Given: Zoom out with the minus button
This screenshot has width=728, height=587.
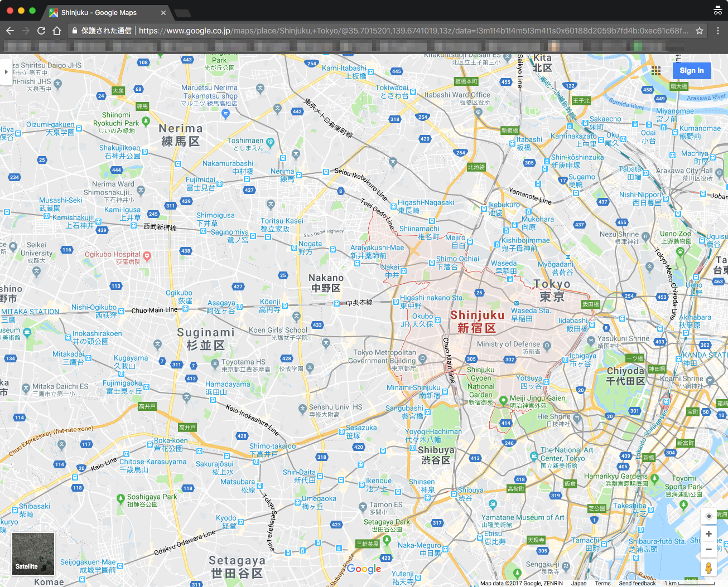Looking at the screenshot, I should (x=708, y=549).
